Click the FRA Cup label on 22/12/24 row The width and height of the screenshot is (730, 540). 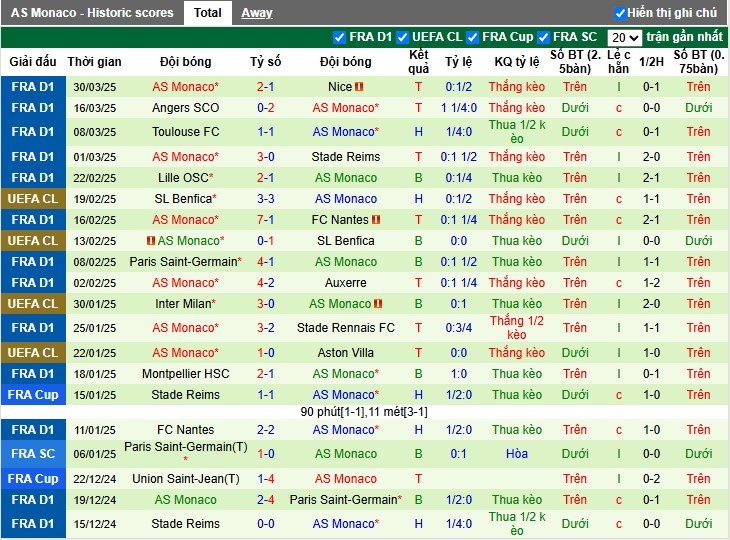click(x=33, y=479)
